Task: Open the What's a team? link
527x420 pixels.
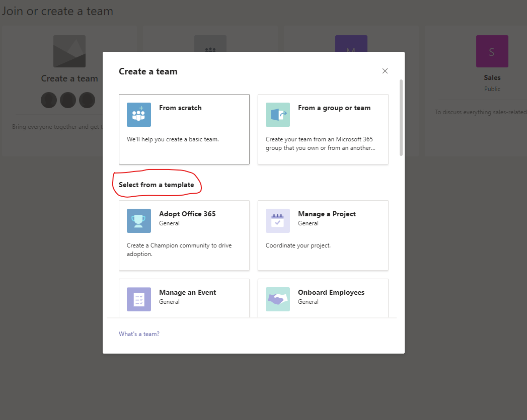Action: click(139, 333)
